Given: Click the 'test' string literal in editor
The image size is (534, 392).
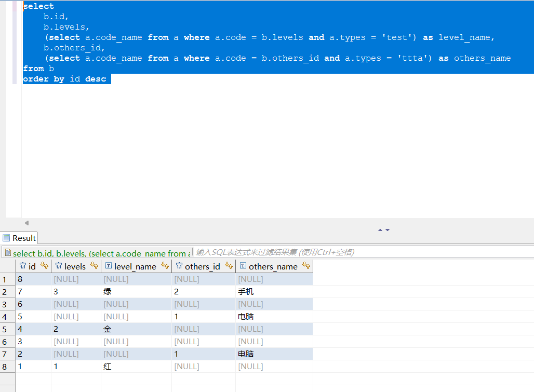Looking at the screenshot, I should pos(397,37).
